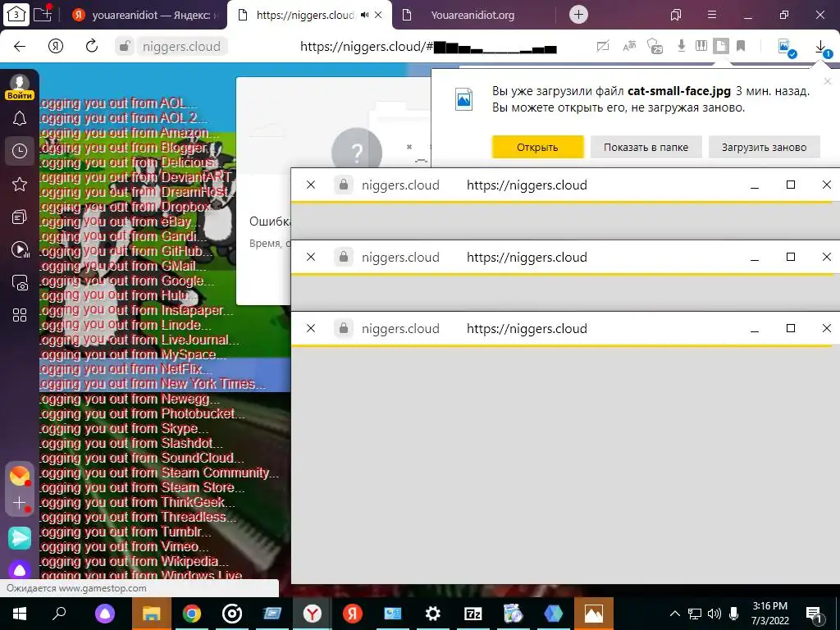Open a new tab with the plus button
The image size is (840, 630).
[x=578, y=15]
